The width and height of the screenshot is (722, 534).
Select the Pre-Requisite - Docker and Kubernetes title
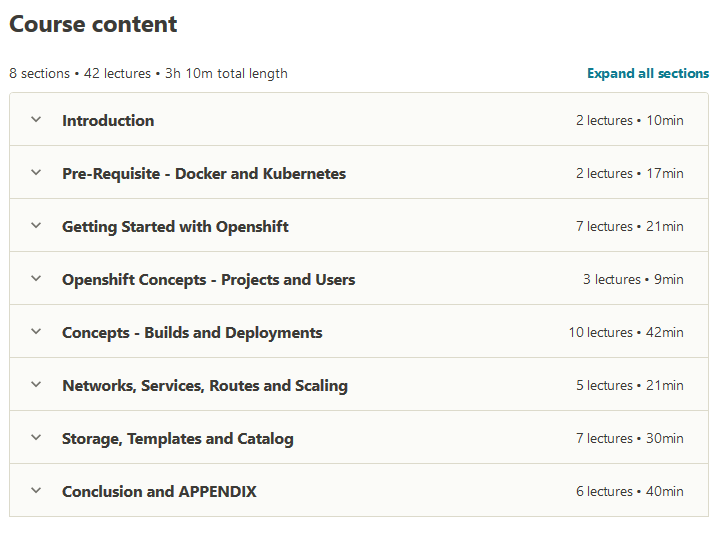pos(204,174)
